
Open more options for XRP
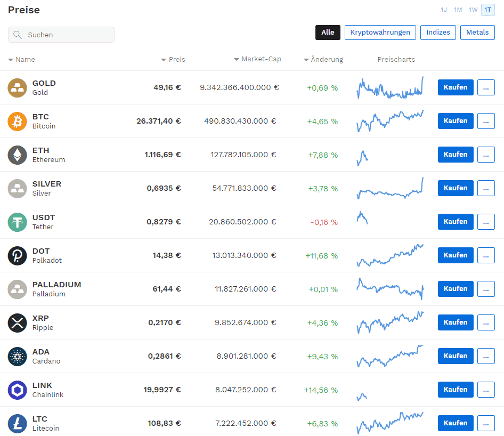[x=486, y=322]
